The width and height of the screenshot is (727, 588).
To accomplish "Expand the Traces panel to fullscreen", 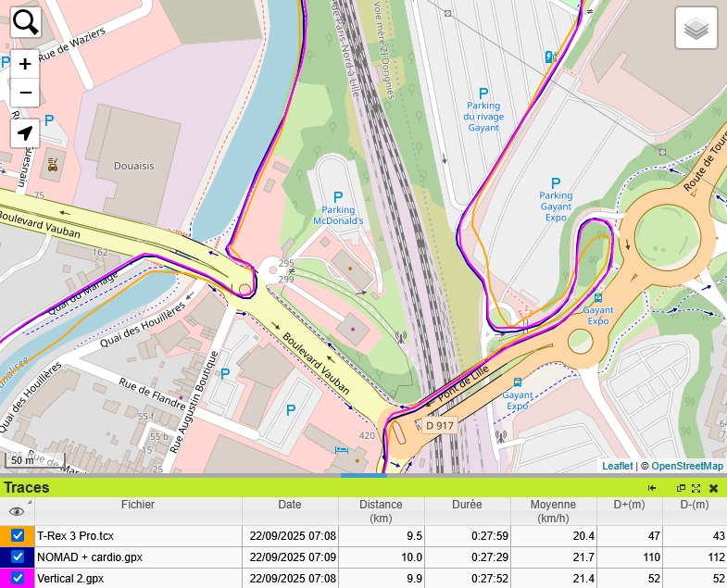I will [696, 488].
